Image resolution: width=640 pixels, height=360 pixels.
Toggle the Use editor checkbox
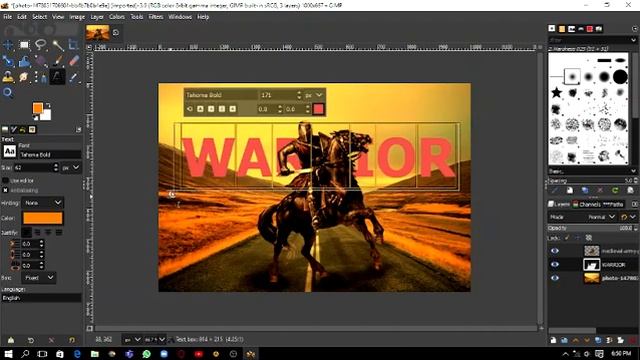coord(5,180)
